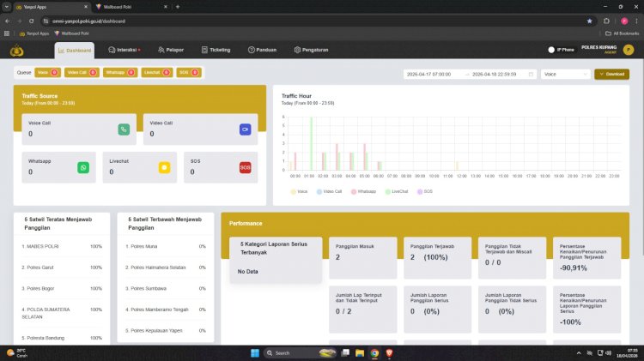Open the user profile avatar in header

click(629, 50)
